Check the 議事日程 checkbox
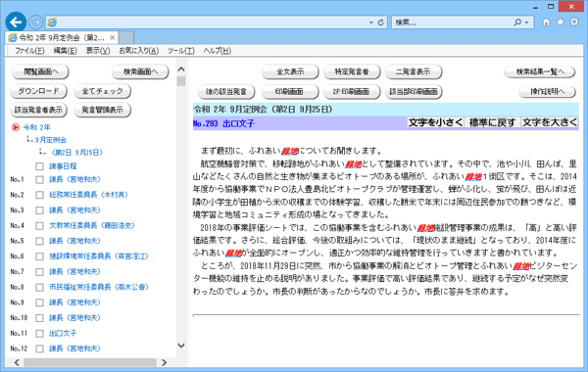The width and height of the screenshot is (588, 372). 39,166
